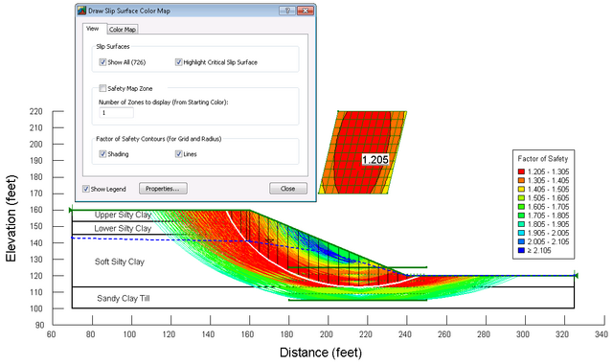Click the dialog title bar app icon
The height and width of the screenshot is (364, 613).
click(x=81, y=11)
